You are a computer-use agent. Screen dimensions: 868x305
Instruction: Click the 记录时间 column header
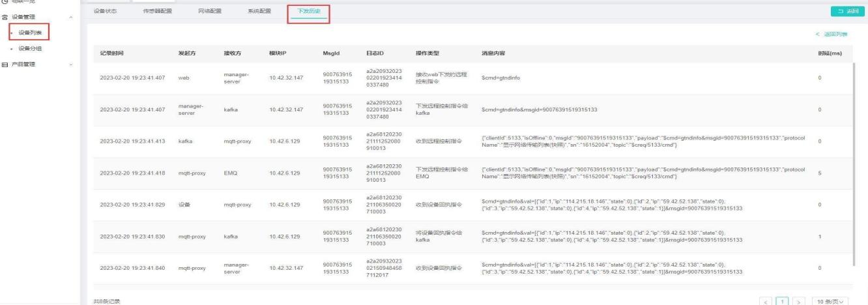coord(113,53)
